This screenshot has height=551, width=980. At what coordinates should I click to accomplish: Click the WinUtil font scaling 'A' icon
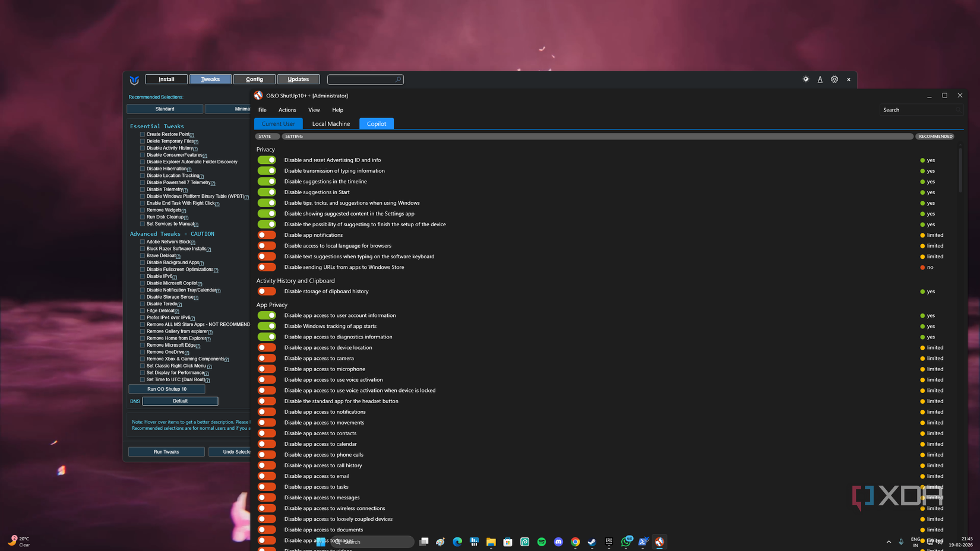820,79
